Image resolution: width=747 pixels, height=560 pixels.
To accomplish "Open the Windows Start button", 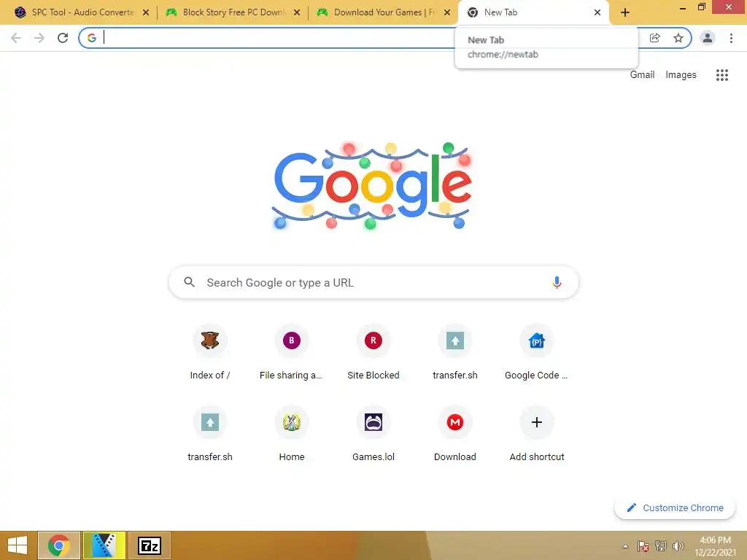I will click(x=18, y=545).
